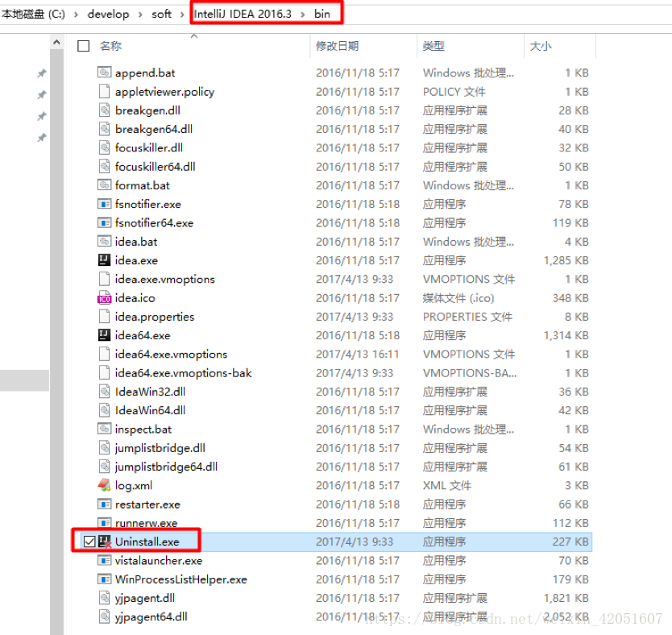Click the log.xml file icon
The height and width of the screenshot is (635, 672).
click(104, 484)
